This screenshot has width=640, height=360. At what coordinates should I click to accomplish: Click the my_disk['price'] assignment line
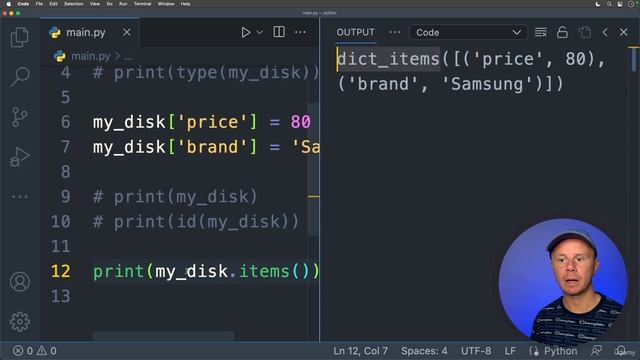(202, 122)
